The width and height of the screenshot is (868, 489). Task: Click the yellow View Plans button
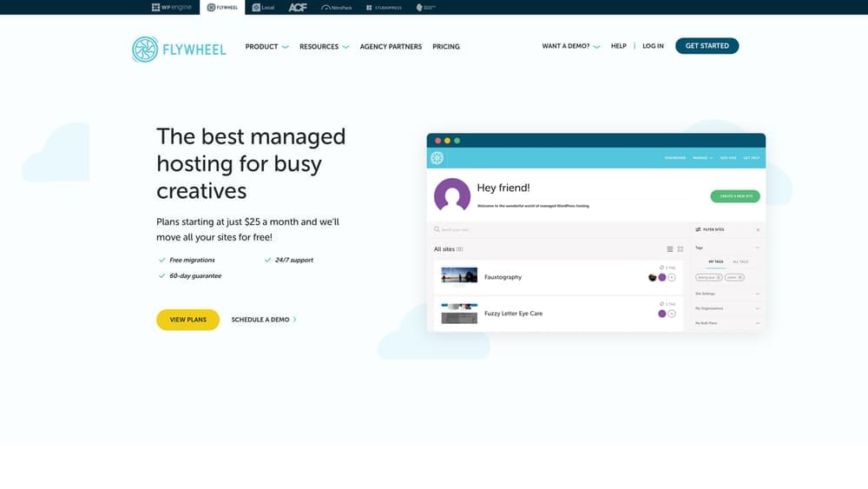[187, 320]
